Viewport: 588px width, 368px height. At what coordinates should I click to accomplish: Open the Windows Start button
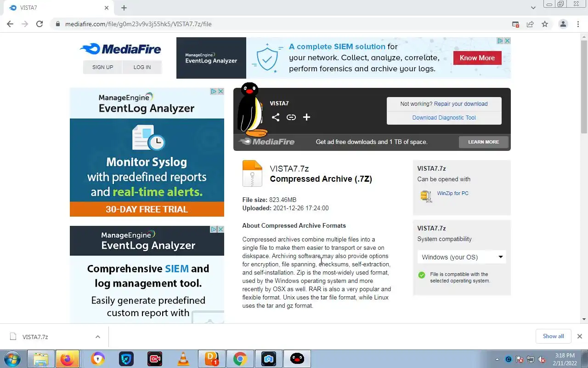(x=12, y=359)
